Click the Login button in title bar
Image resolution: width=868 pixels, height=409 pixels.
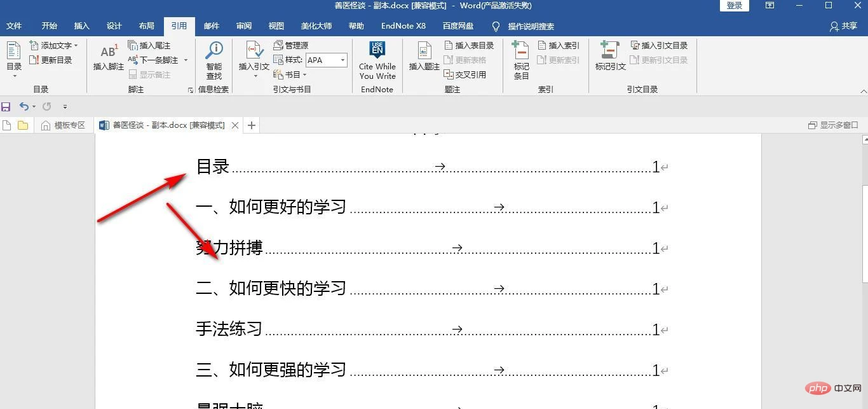click(734, 6)
